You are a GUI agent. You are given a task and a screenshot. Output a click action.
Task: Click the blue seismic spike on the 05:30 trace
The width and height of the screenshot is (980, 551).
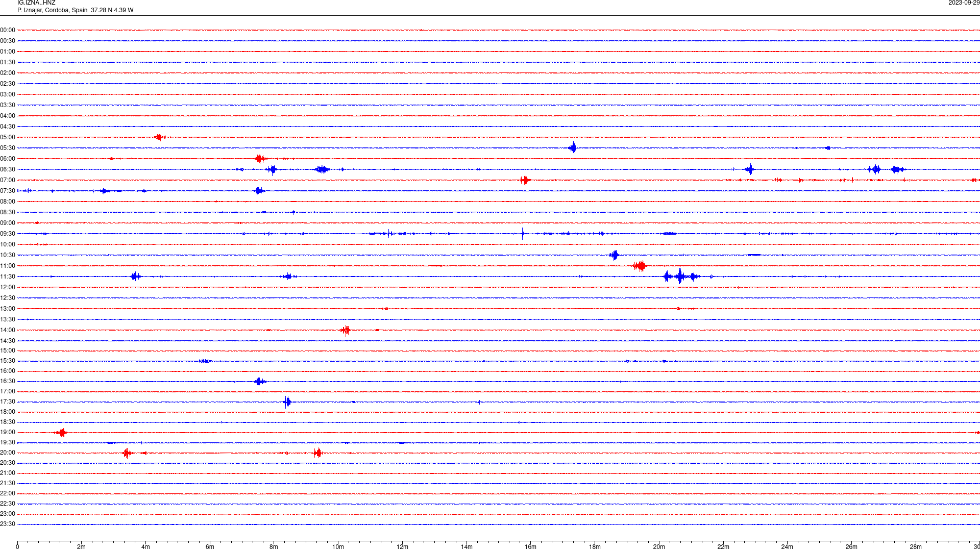[573, 148]
